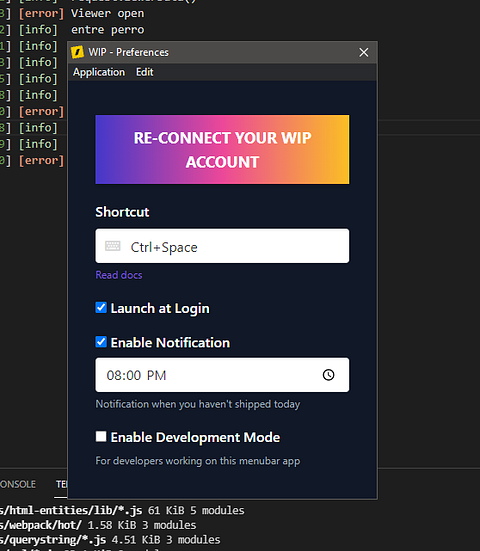Click the Enable Development Mode label
Image resolution: width=480 pixels, height=551 pixels.
[x=195, y=437]
